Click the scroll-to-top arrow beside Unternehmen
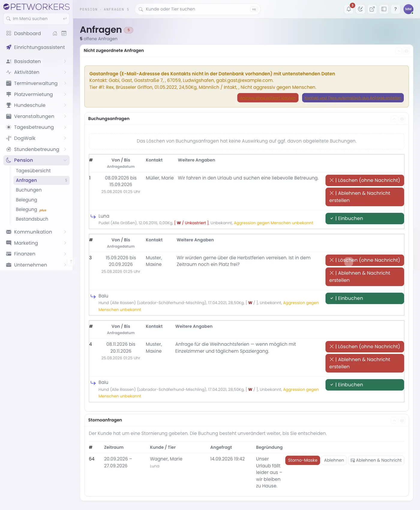 pyautogui.click(x=71, y=262)
